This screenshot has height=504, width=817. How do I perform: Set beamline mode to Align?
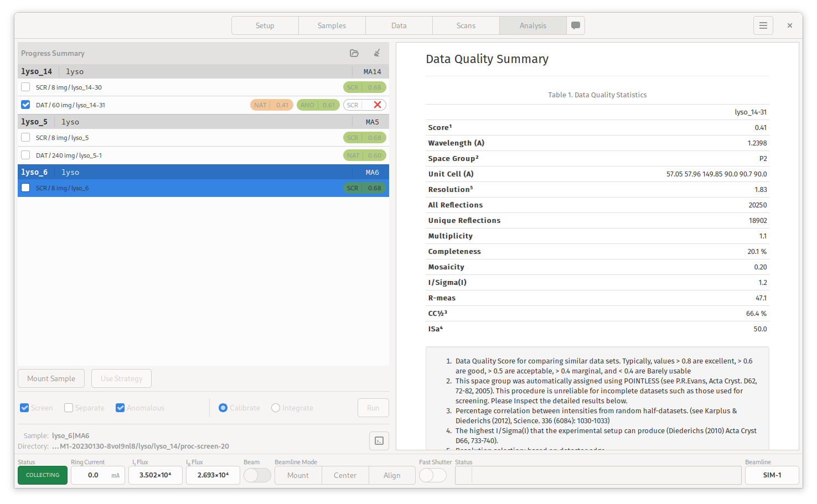point(392,475)
